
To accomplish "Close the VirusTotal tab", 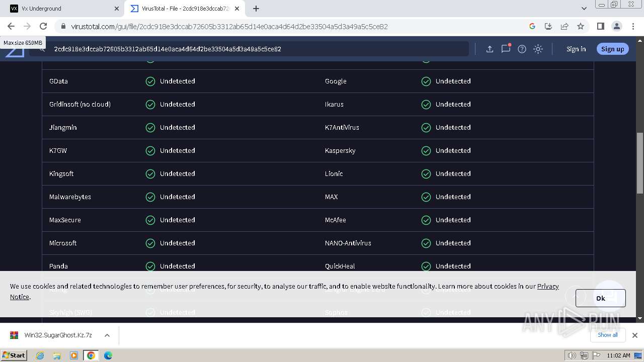I will [x=237, y=9].
